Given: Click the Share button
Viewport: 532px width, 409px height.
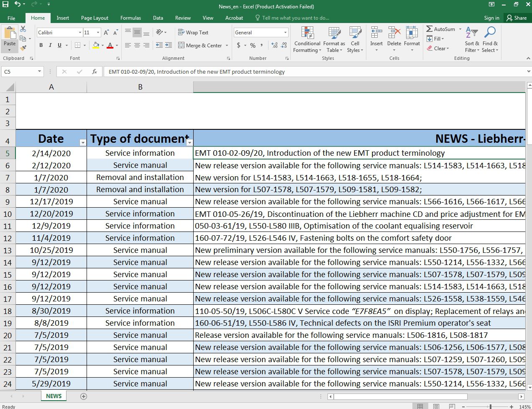Looking at the screenshot, I should (517, 18).
